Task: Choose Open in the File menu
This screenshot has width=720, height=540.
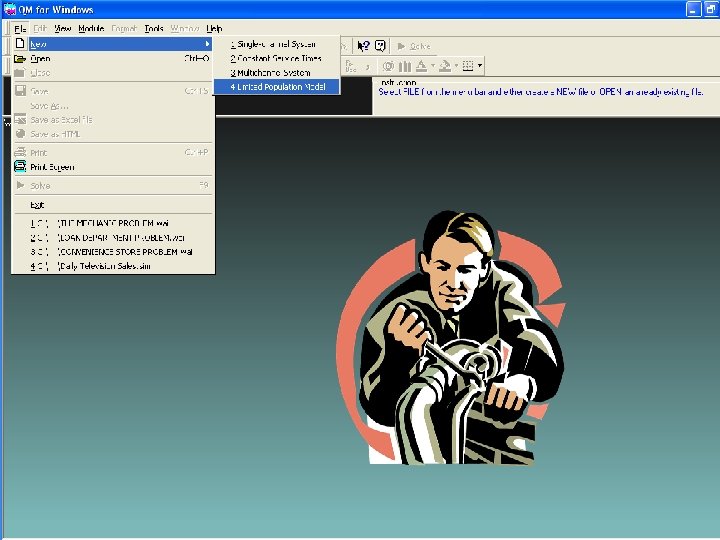Action: click(112, 58)
